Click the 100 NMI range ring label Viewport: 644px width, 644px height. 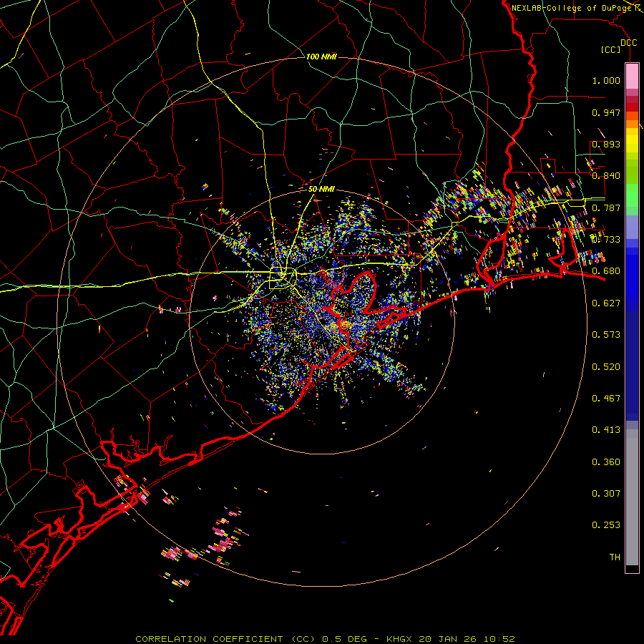[321, 57]
